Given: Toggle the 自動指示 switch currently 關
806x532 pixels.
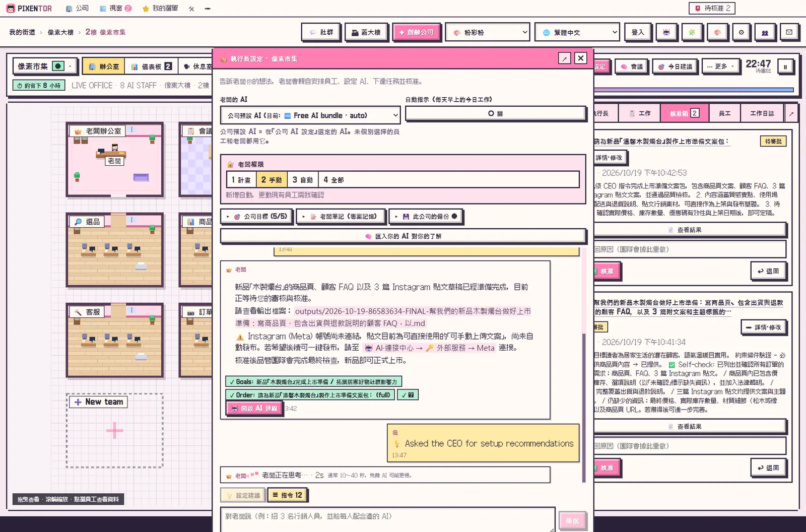Looking at the screenshot, I should point(495,113).
